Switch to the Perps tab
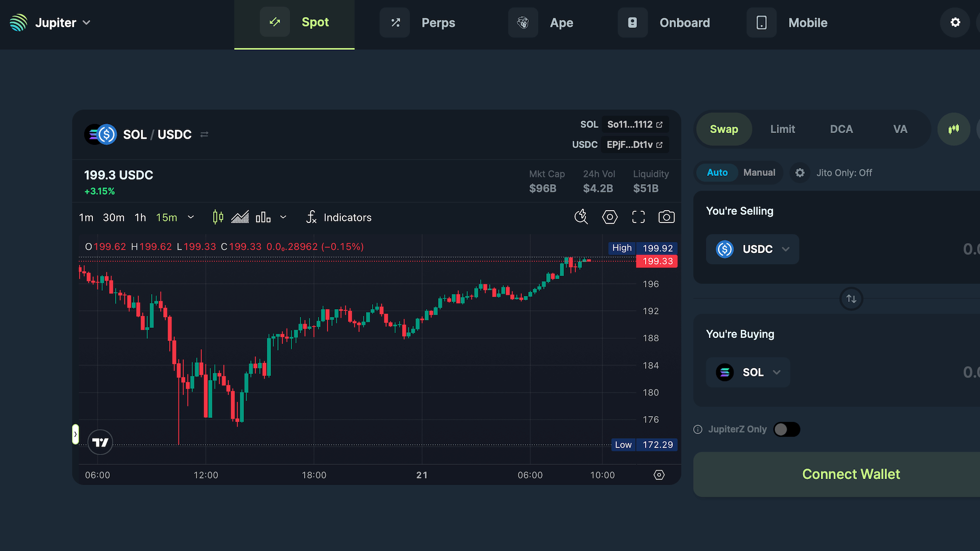This screenshot has width=980, height=551. click(418, 22)
